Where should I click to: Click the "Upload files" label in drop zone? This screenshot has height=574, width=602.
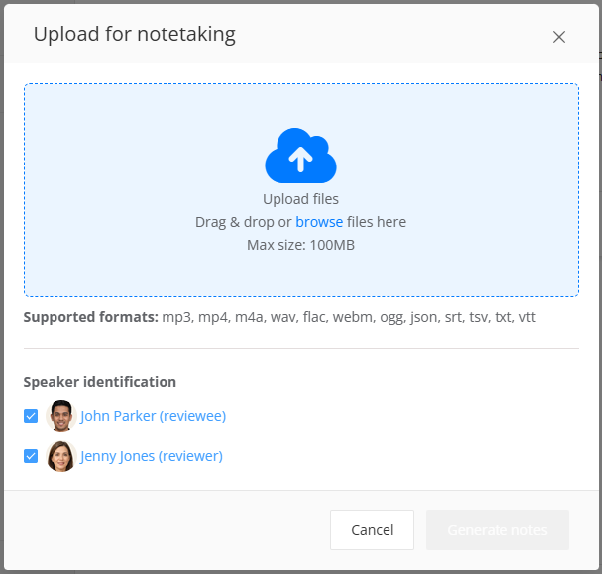(x=301, y=199)
